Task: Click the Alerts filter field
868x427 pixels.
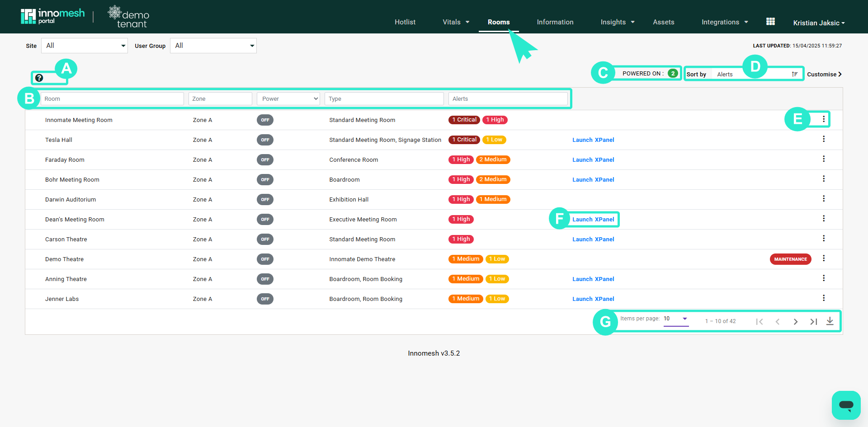Action: point(508,99)
